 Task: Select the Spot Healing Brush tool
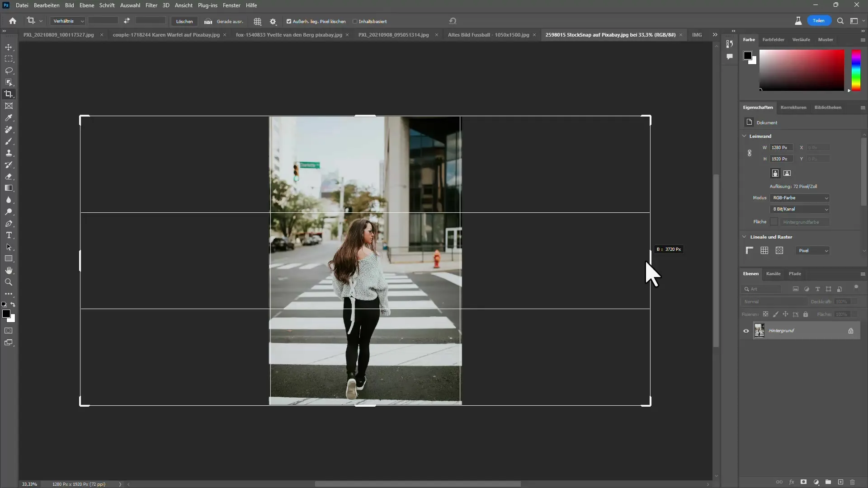tap(9, 129)
